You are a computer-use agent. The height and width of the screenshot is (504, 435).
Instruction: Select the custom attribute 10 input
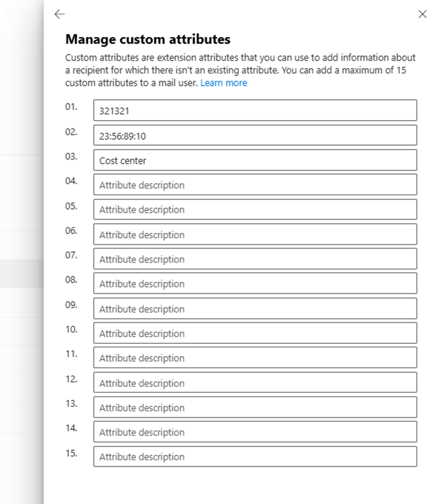point(255,334)
